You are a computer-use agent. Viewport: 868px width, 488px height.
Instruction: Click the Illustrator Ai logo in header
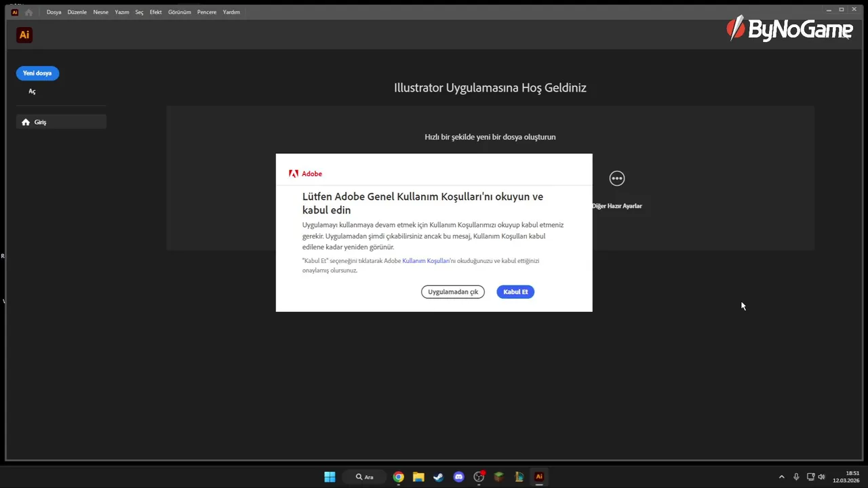coord(24,35)
